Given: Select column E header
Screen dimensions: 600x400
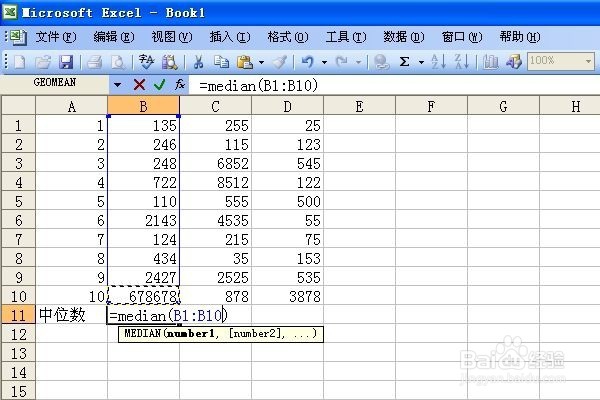Looking at the screenshot, I should (x=359, y=106).
